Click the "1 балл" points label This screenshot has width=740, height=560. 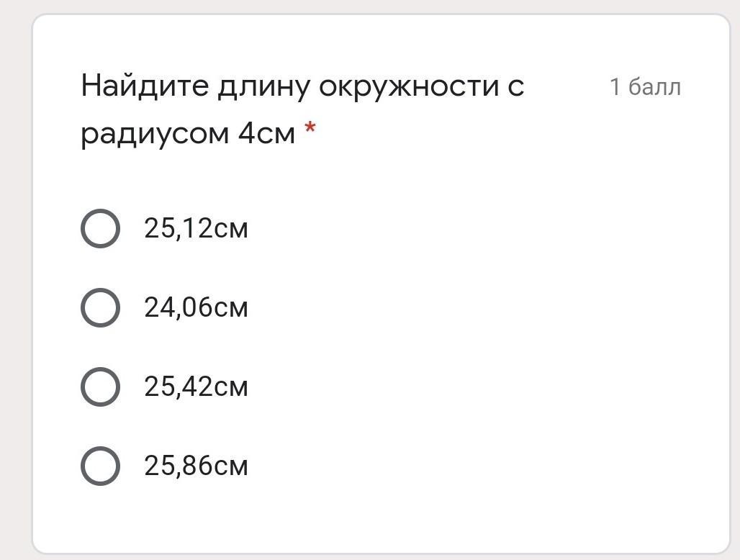click(645, 87)
